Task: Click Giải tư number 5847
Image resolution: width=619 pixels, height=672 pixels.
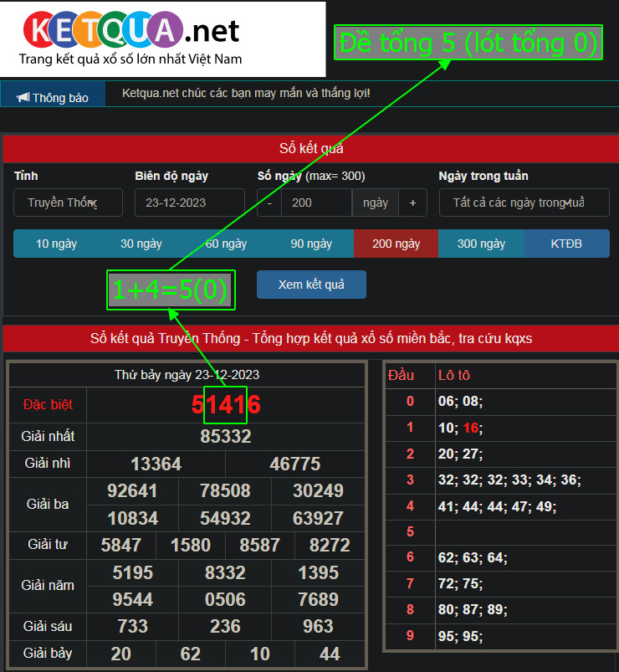Action: [x=121, y=545]
